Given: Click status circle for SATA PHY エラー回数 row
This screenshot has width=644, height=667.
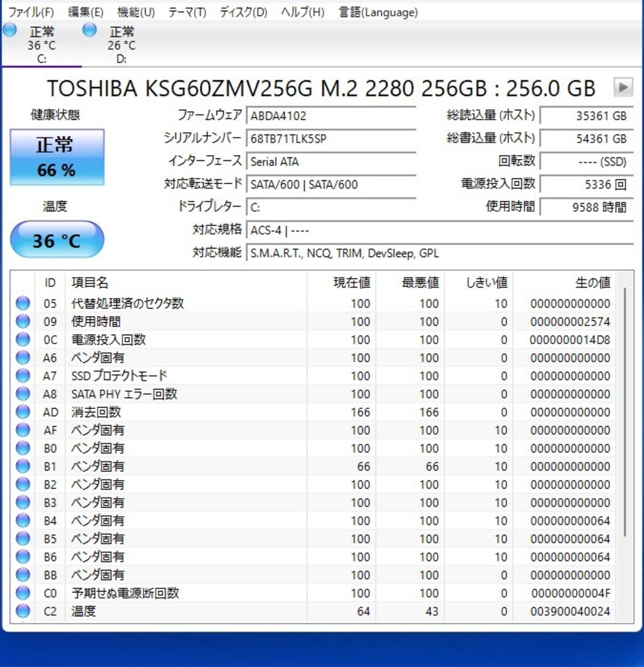Looking at the screenshot, I should [x=23, y=394].
